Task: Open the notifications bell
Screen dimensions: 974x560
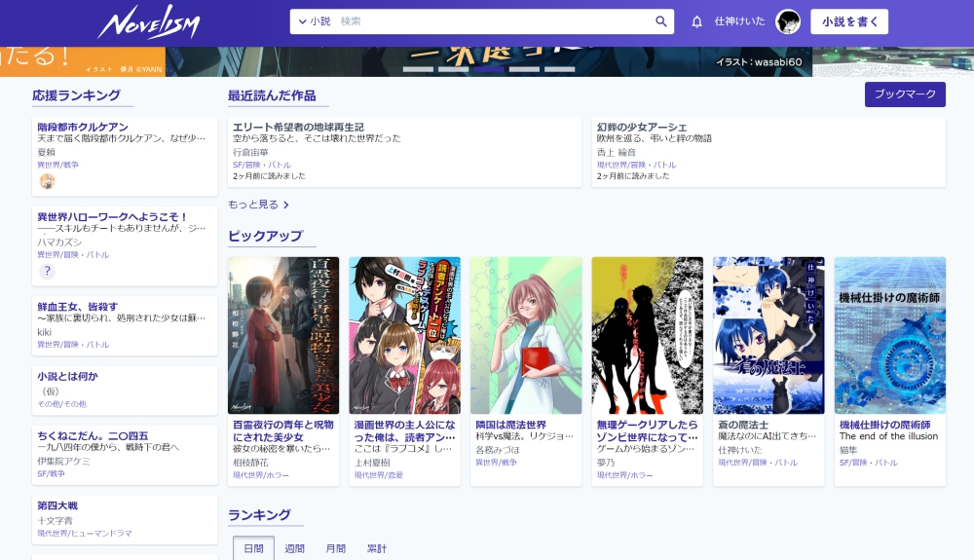Action: 697,22
